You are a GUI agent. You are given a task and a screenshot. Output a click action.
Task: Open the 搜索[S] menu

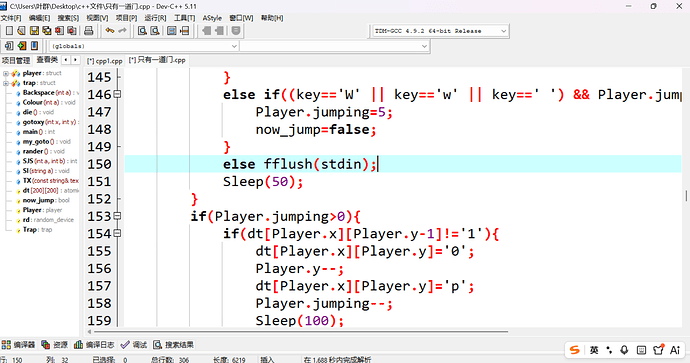coord(68,18)
